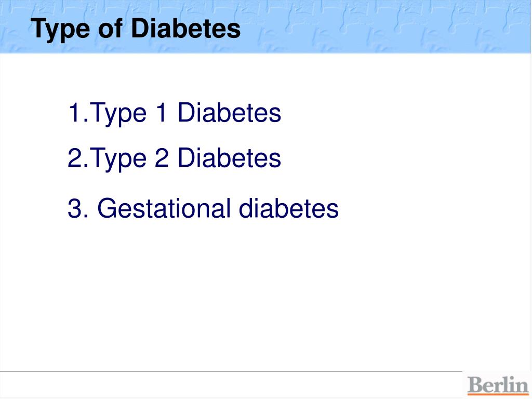Click the digit '1' after 'Type' in the first item
Image resolution: width=532 pixels, height=399 pixels.
coord(162,112)
